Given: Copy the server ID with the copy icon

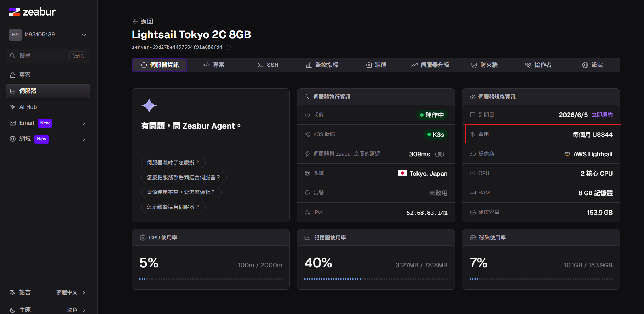Looking at the screenshot, I should [x=228, y=47].
